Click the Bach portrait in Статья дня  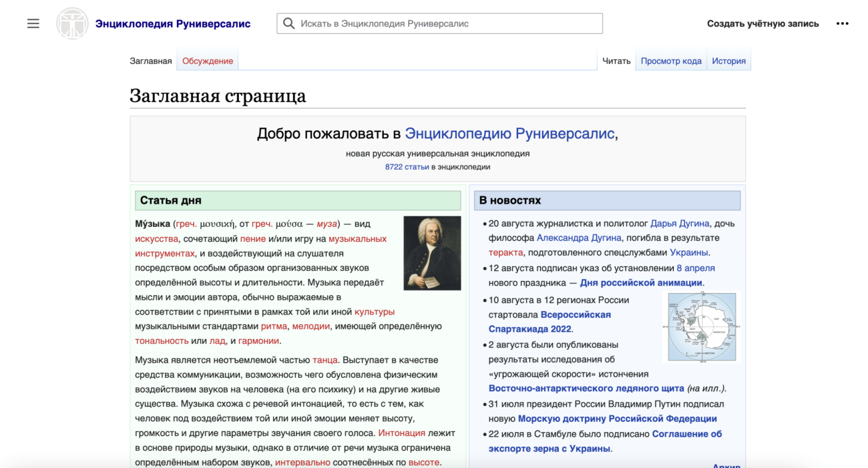point(433,252)
